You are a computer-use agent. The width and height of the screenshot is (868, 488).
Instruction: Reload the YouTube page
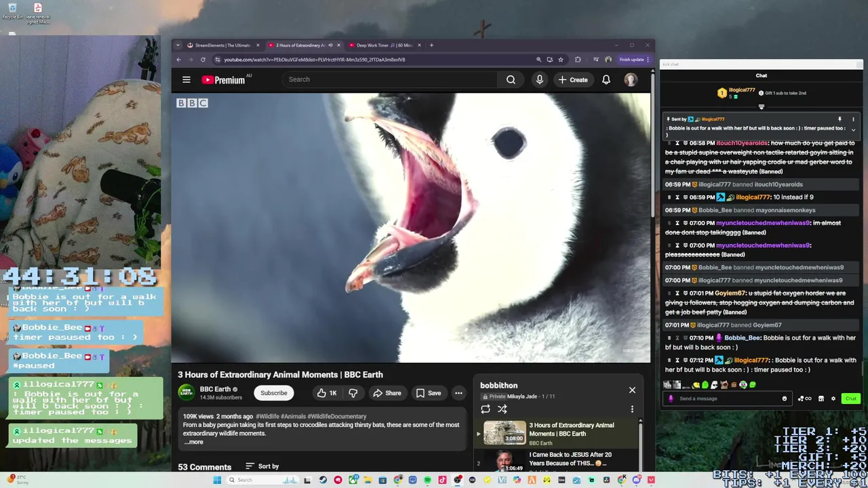[203, 60]
